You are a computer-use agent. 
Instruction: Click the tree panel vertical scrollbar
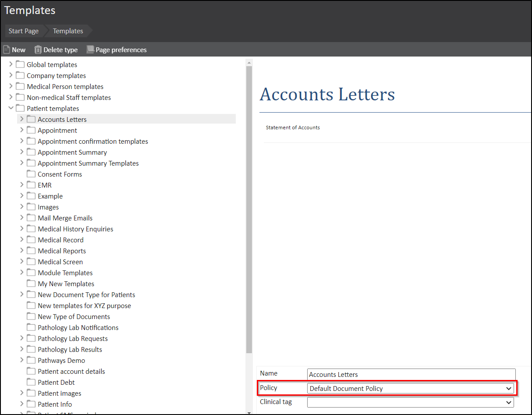tap(249, 209)
